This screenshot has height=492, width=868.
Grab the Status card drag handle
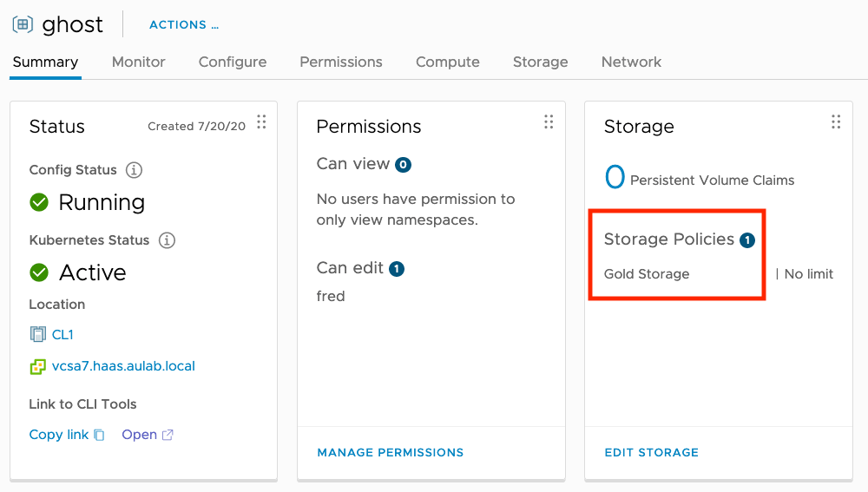[x=261, y=122]
